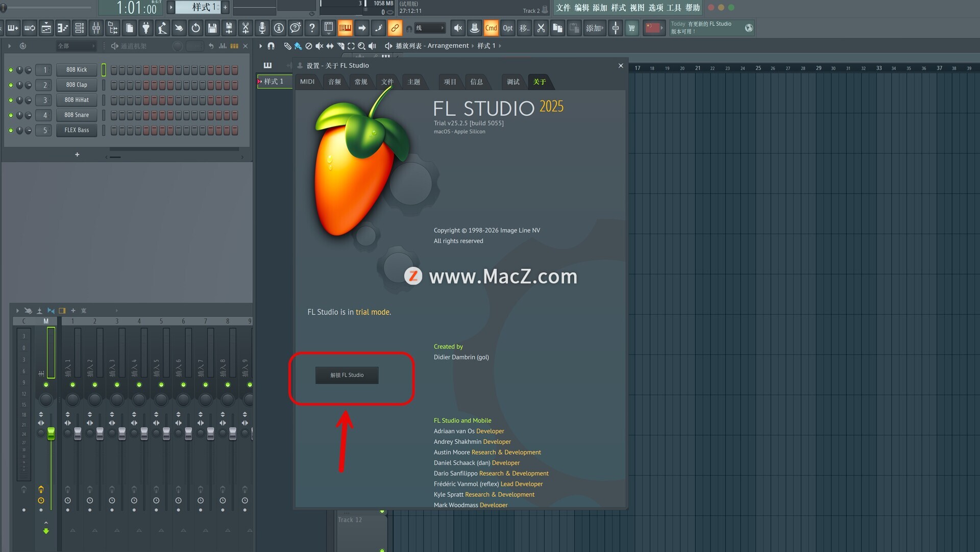Select the playlist magnet snap icon

[x=271, y=46]
